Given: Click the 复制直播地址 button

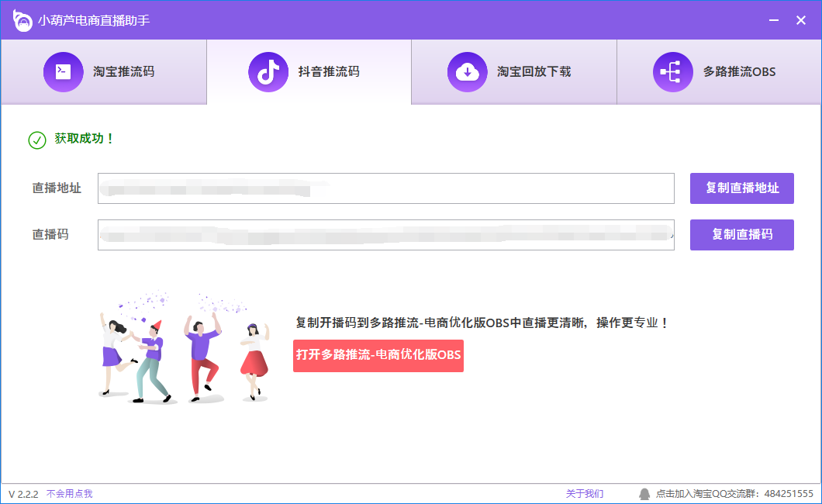Looking at the screenshot, I should (742, 188).
